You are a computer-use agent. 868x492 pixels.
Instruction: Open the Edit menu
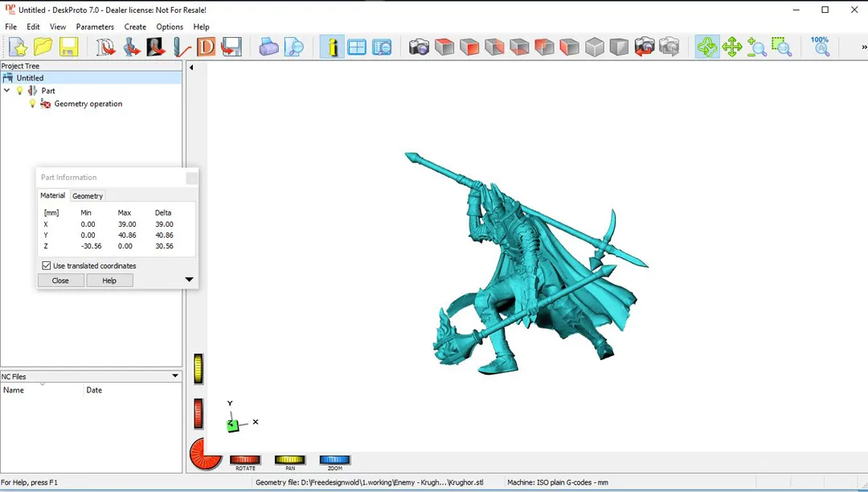click(33, 27)
